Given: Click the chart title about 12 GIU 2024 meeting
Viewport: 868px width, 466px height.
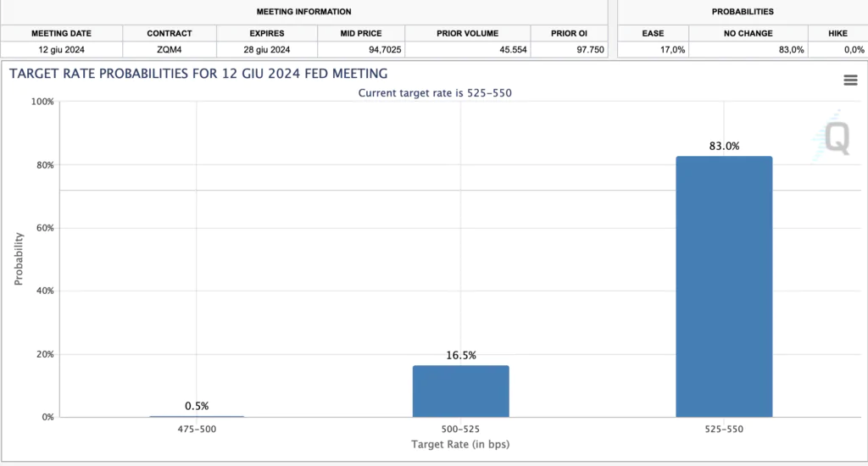Looking at the screenshot, I should point(198,74).
